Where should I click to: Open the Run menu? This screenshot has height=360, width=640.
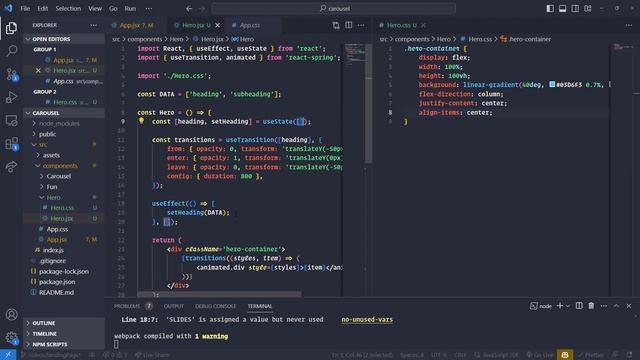tap(130, 8)
